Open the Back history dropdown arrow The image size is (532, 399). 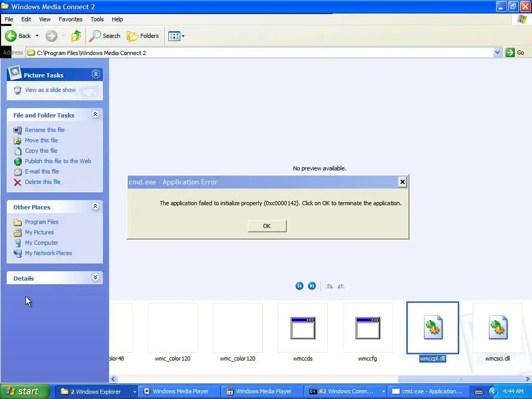pos(37,36)
